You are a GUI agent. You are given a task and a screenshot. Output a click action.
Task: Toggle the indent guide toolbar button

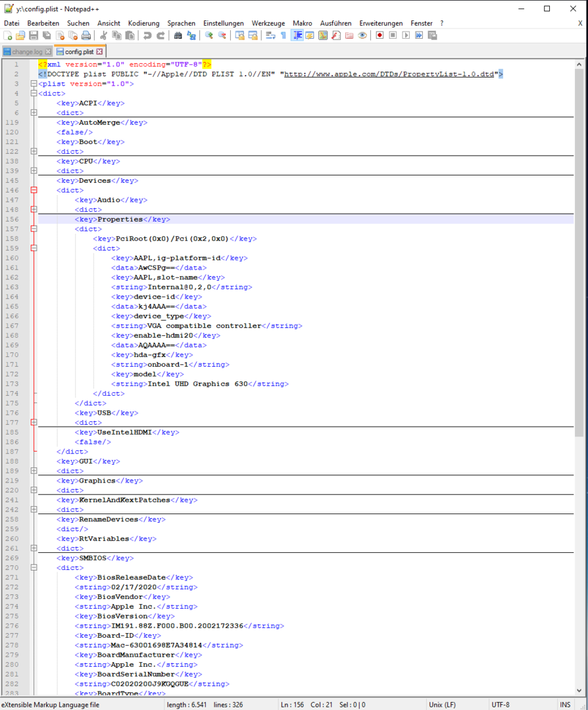pos(297,35)
